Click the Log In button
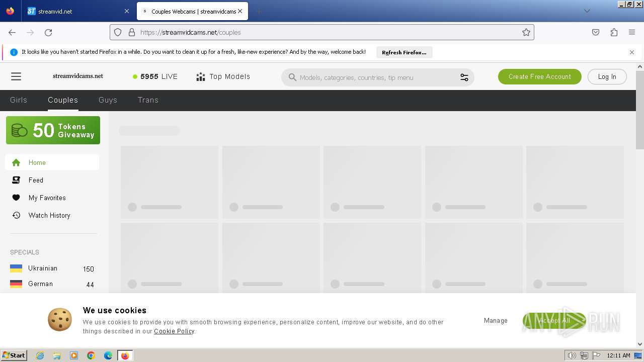The height and width of the screenshot is (362, 644). click(607, 76)
